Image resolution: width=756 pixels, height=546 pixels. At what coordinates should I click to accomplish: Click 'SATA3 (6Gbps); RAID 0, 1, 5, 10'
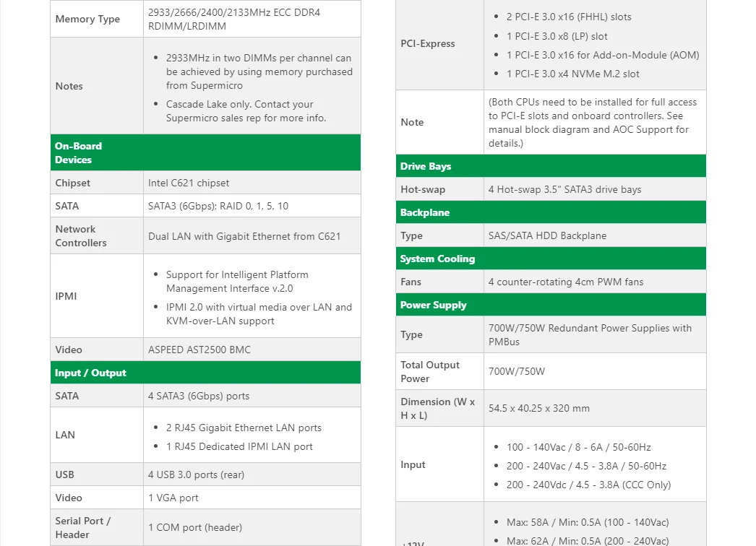pyautogui.click(x=218, y=207)
